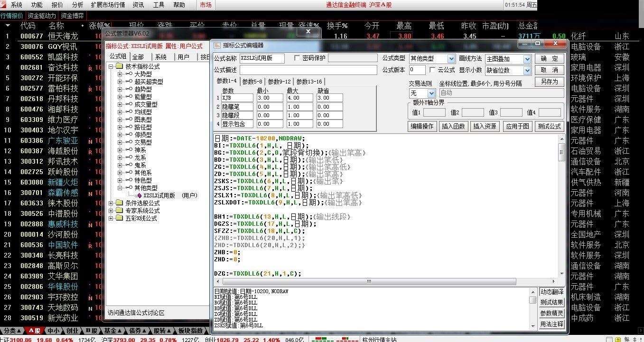Image resolution: width=644 pixels, height=342 pixels.
Task: Click the 确定 button
Action: click(550, 59)
